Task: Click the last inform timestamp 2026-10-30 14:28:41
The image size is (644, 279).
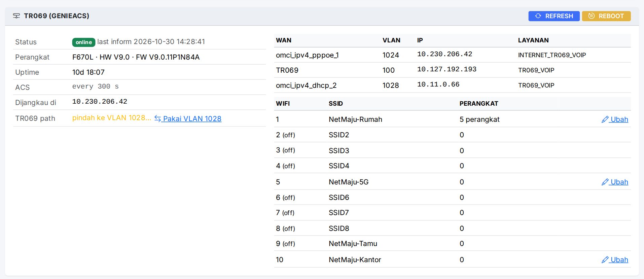Action: 169,42
